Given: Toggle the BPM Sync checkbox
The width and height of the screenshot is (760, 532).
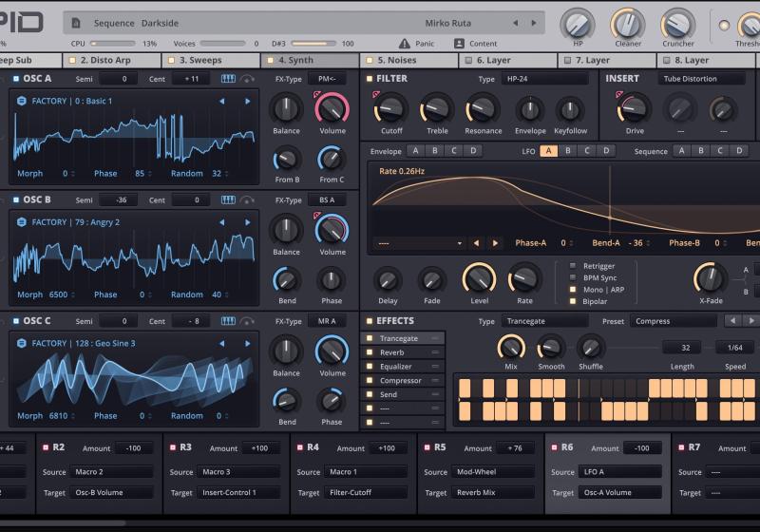Looking at the screenshot, I should [x=572, y=277].
